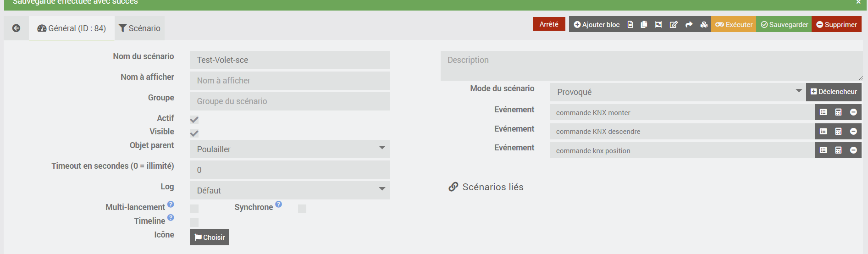Open command list for 'commande knx position'
The image size is (868, 254).
click(824, 150)
